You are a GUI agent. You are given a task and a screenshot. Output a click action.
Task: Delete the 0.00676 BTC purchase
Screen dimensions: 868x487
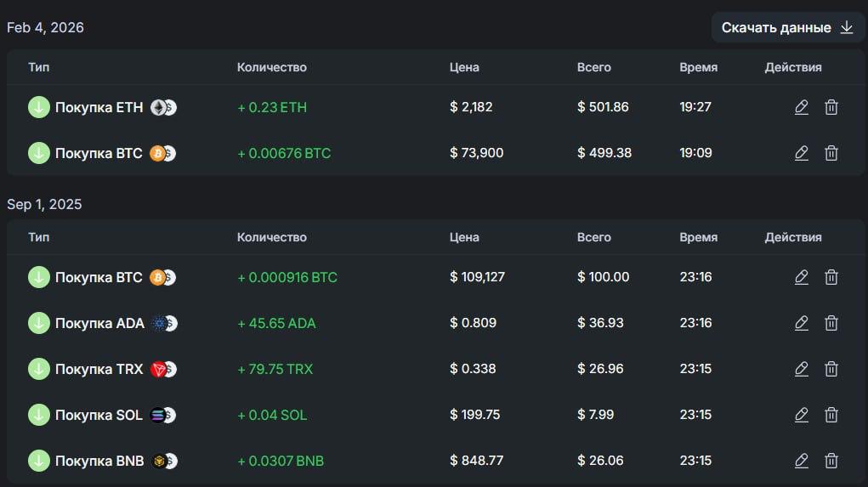pos(831,153)
